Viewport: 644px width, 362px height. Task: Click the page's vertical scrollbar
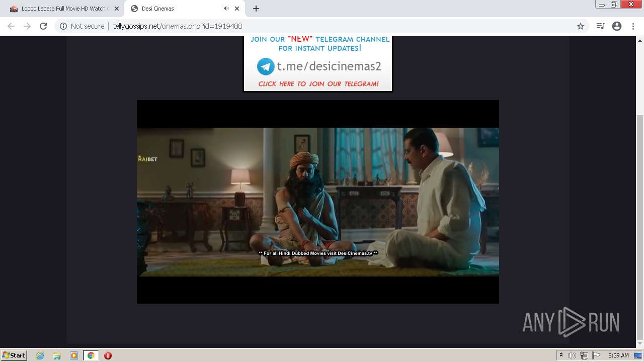(x=640, y=226)
